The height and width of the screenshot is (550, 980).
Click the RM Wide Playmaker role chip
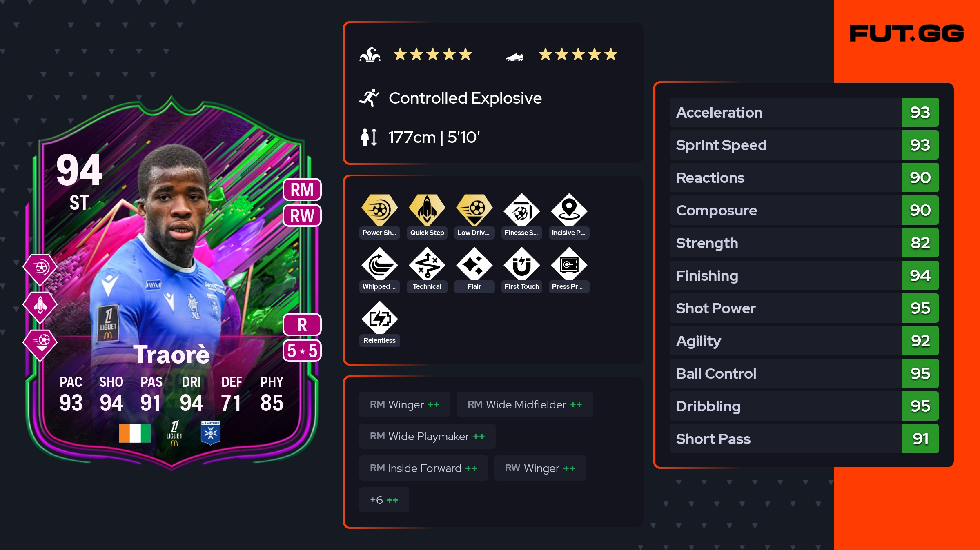pyautogui.click(x=427, y=436)
